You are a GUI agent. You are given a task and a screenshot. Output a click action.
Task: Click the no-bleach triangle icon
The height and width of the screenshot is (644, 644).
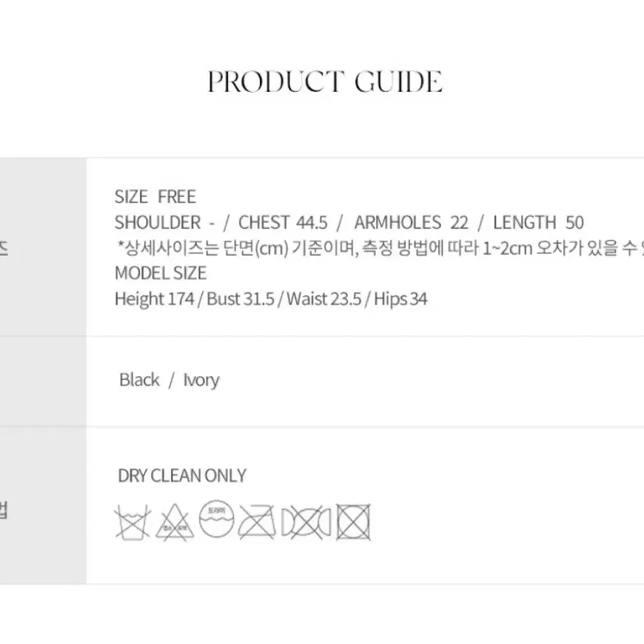pyautogui.click(x=175, y=522)
